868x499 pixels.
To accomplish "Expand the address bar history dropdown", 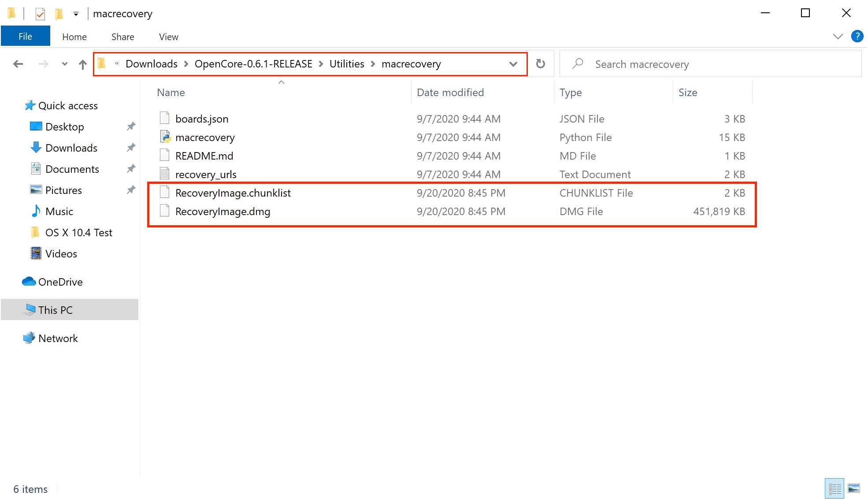I will click(x=513, y=64).
